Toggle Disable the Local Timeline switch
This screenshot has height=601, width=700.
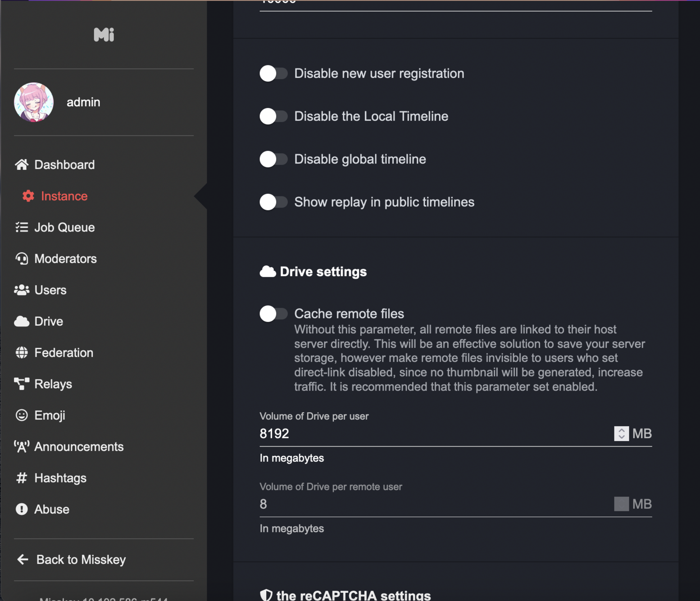(x=273, y=116)
